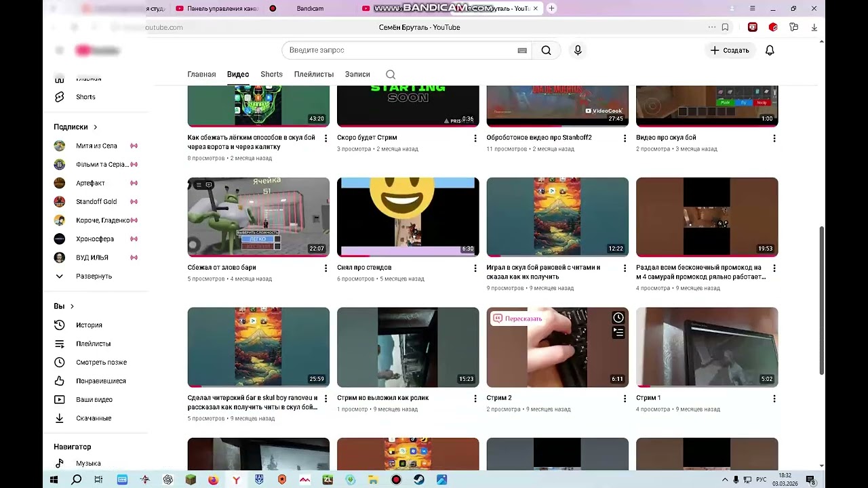Open the Хроносфера subscription
The width and height of the screenshot is (868, 488).
pos(95,239)
